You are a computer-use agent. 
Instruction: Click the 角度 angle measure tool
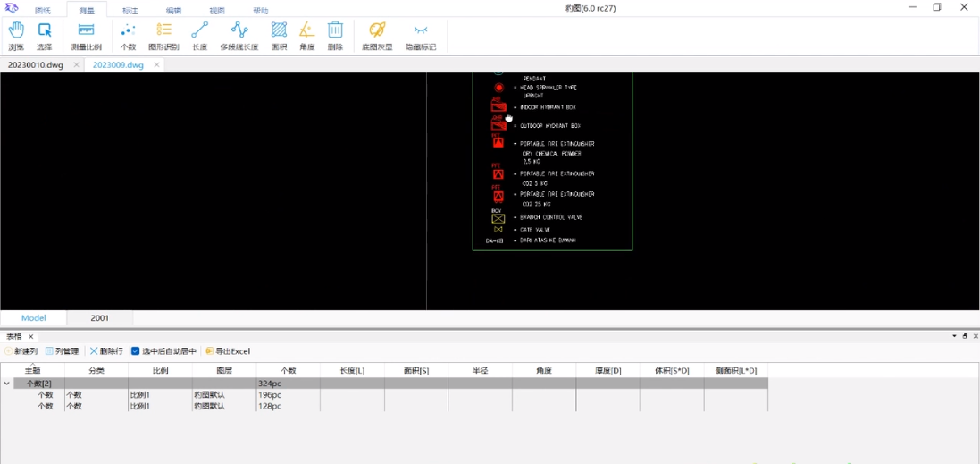[x=306, y=35]
